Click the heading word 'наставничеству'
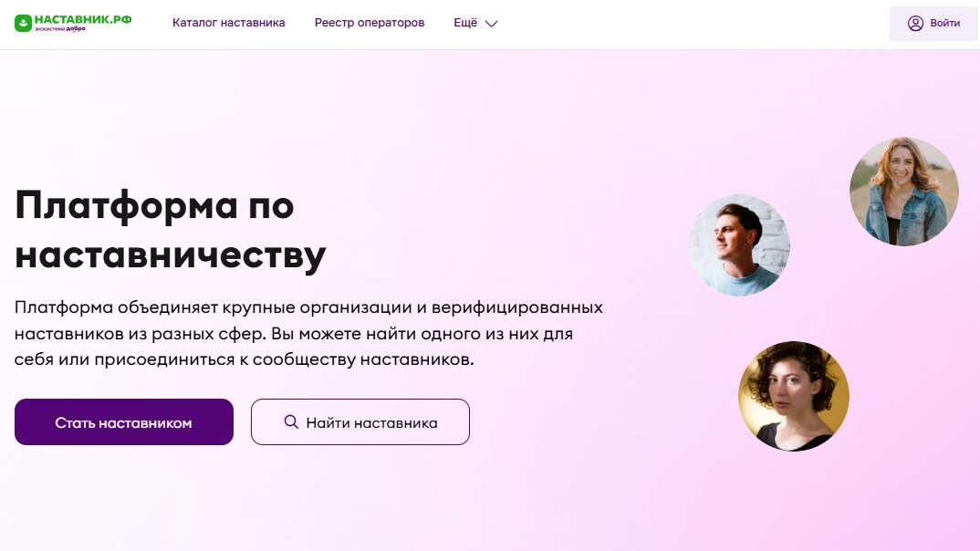This screenshot has width=980, height=551. [170, 255]
